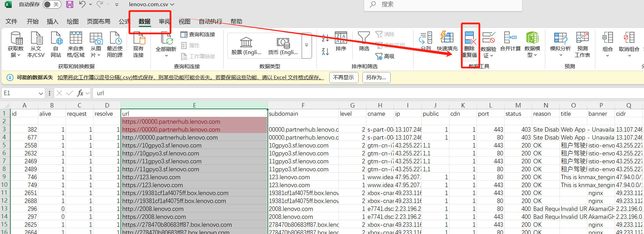Screen dimensions: 644x234
Task: Open the Name Box dropdown arrow
Action: [x=41, y=93]
